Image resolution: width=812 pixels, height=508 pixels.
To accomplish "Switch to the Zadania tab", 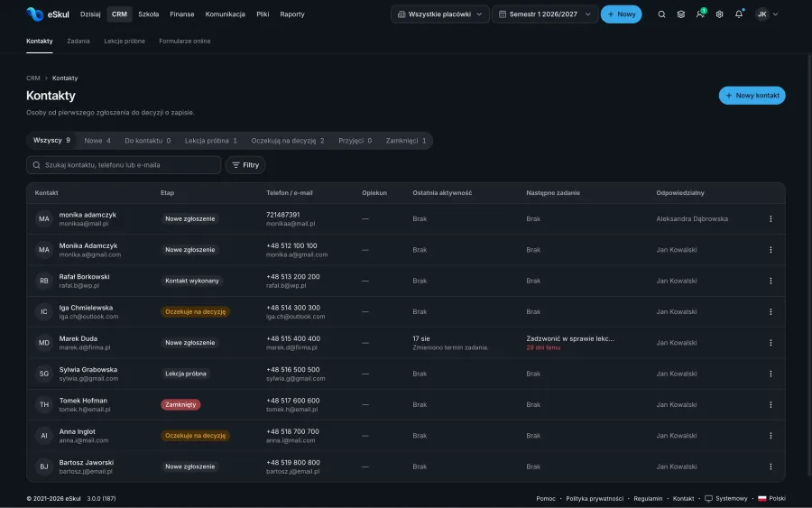I will (78, 41).
